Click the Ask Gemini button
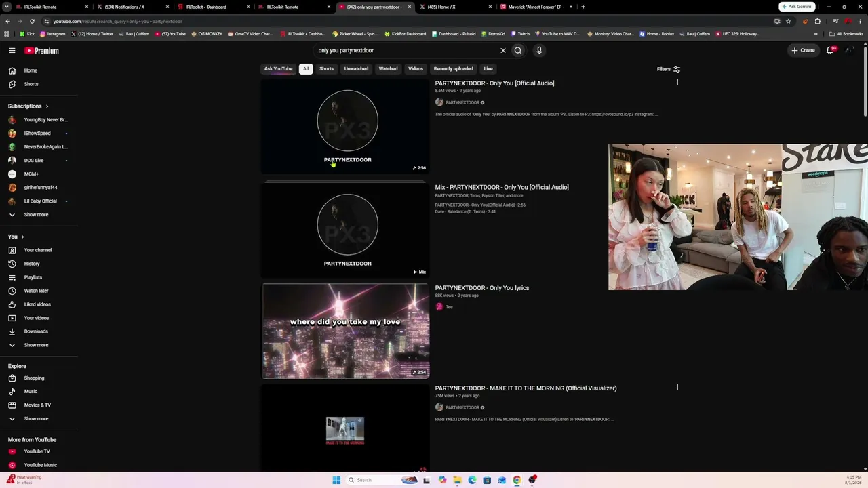Image resolution: width=868 pixels, height=488 pixels. 797,7
